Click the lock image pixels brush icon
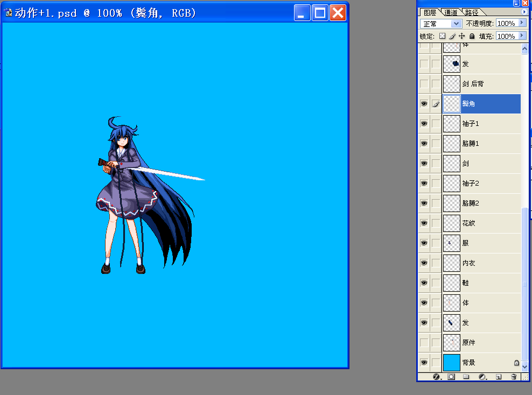532x395 pixels. click(452, 36)
